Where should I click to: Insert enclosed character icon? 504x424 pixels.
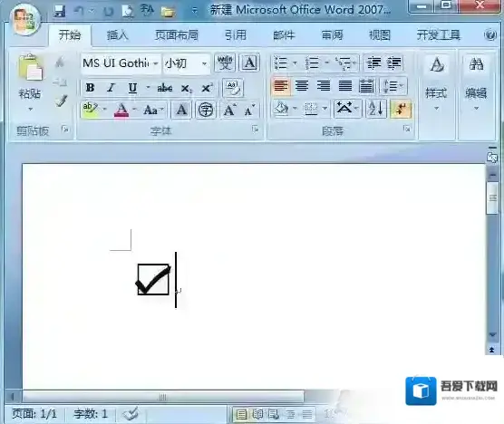click(206, 111)
